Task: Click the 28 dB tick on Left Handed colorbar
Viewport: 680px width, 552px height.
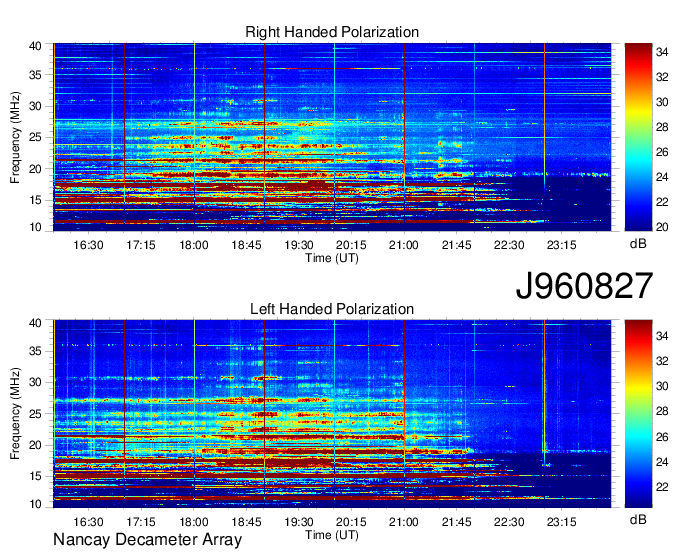Action: click(662, 411)
